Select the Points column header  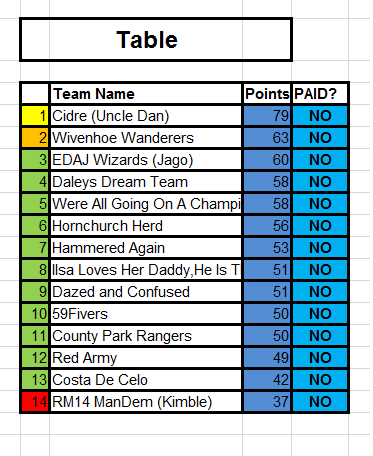(x=267, y=94)
